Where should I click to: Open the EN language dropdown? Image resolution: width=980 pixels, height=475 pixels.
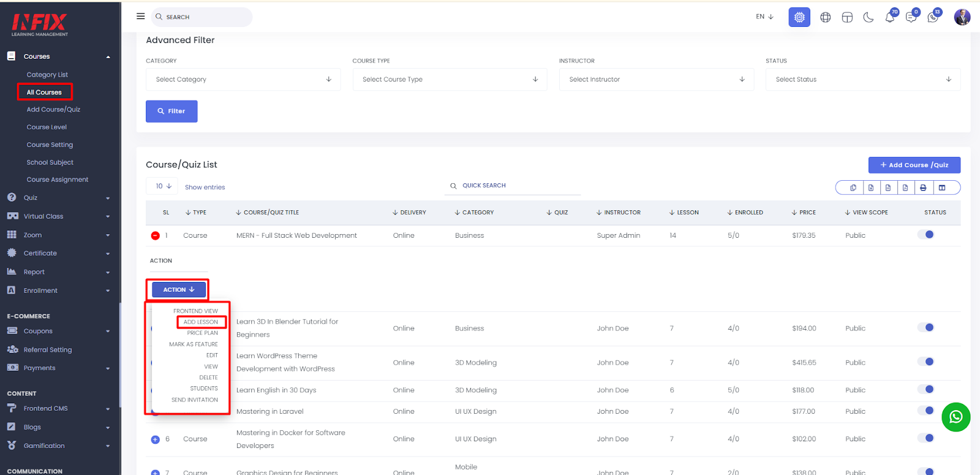click(764, 17)
